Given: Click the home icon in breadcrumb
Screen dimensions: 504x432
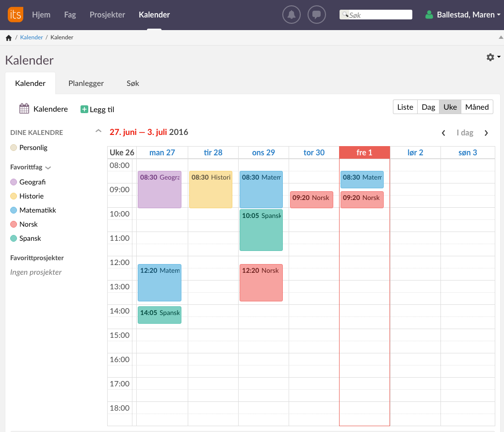Looking at the screenshot, I should (9, 38).
